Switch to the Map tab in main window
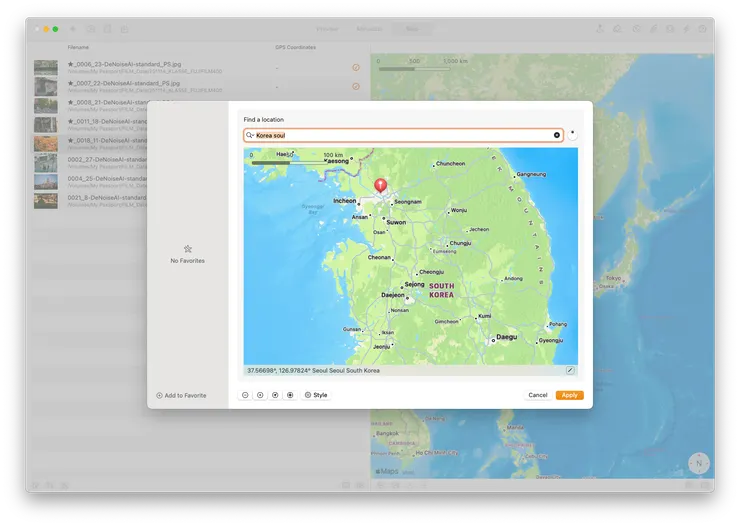The width and height of the screenshot is (740, 526). pos(412,29)
